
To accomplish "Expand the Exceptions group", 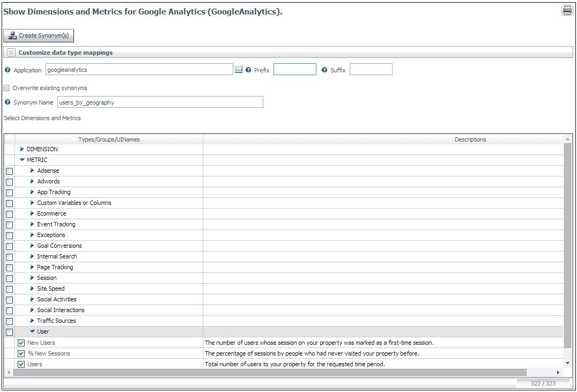I will [32, 234].
